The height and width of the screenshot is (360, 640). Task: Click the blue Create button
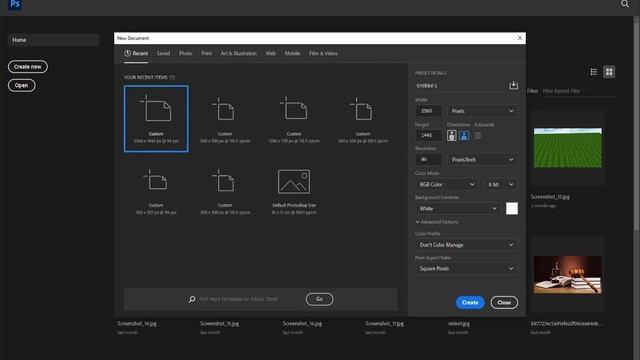coord(470,302)
